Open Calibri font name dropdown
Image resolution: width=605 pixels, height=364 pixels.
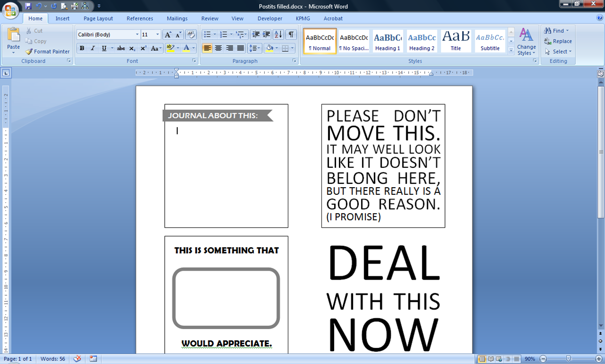(137, 34)
